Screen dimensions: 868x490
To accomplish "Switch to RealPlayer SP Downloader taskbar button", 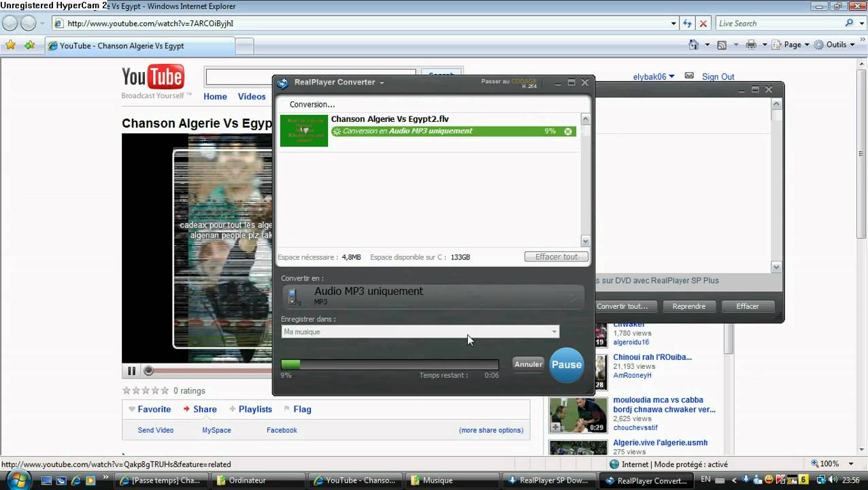I will click(x=550, y=480).
